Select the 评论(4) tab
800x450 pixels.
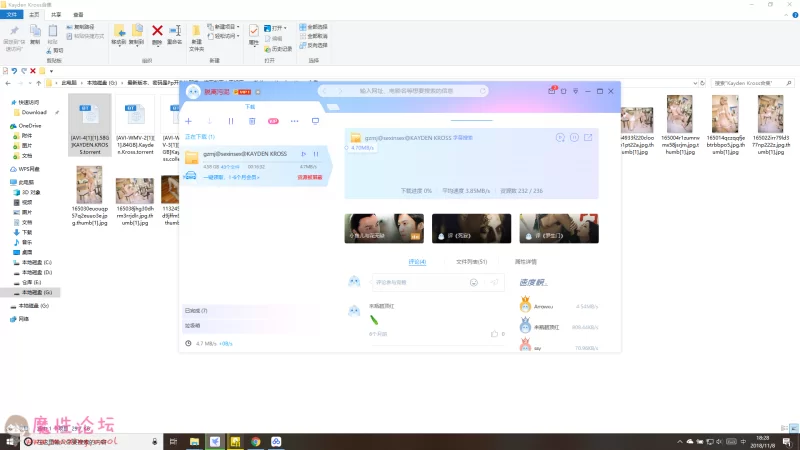[x=417, y=262]
